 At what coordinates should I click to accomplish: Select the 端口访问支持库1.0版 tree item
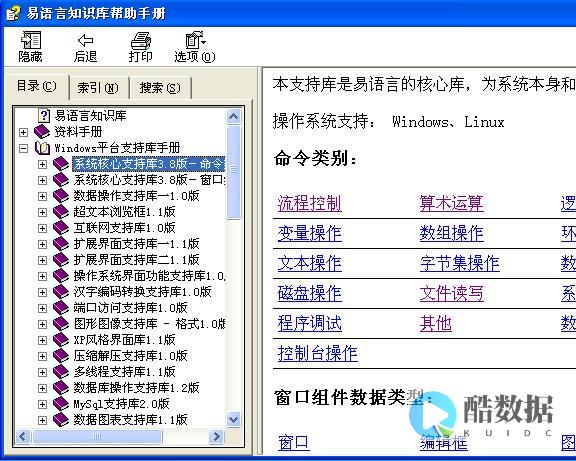[x=130, y=308]
